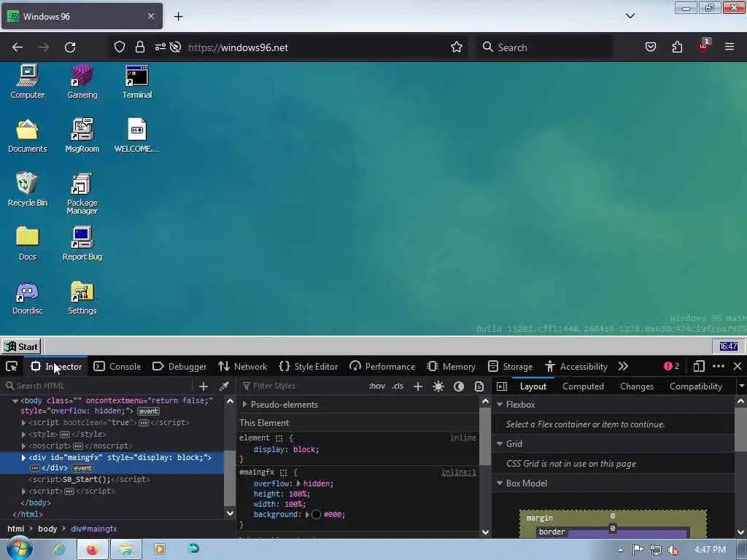Screen dimensions: 747x560
Task: Toggle the three-pane inspector sidebar icon
Action: tap(502, 386)
